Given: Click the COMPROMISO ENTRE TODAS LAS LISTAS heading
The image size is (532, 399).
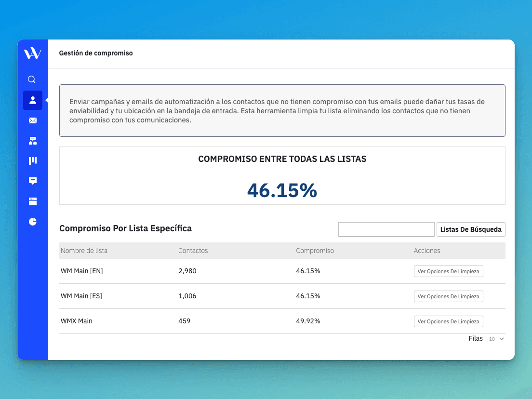Looking at the screenshot, I should click(282, 159).
